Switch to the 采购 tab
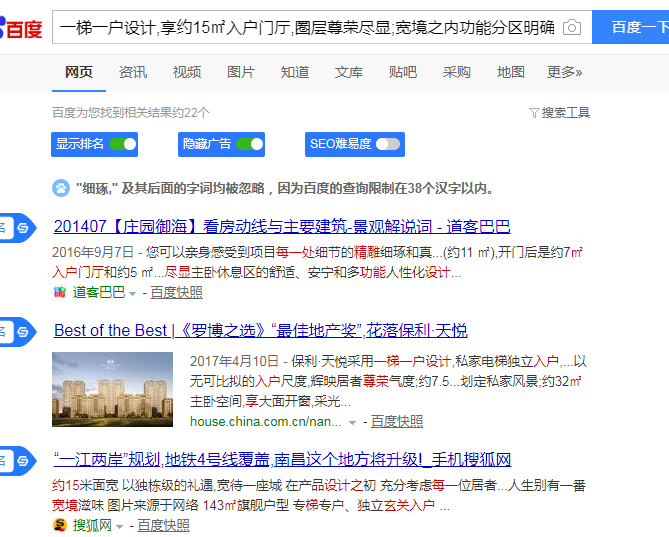 tap(457, 72)
